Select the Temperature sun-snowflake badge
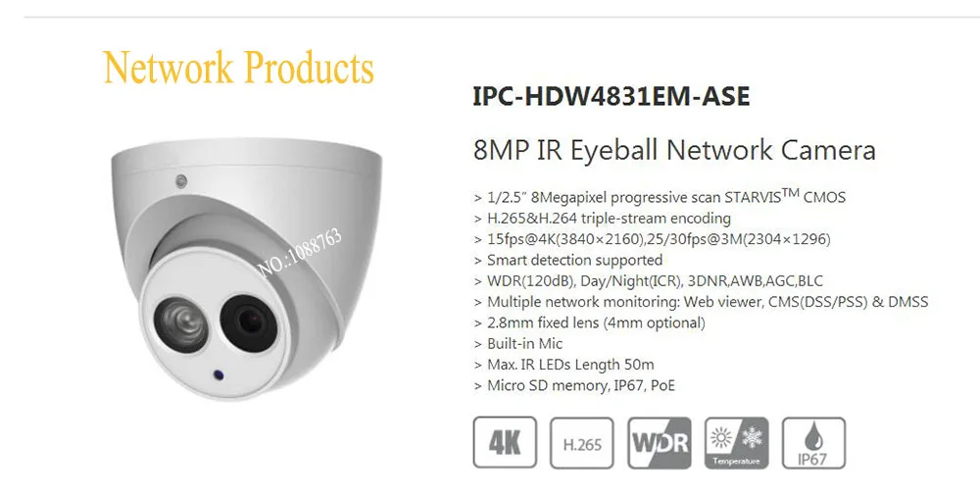The height and width of the screenshot is (494, 980). 736,443
